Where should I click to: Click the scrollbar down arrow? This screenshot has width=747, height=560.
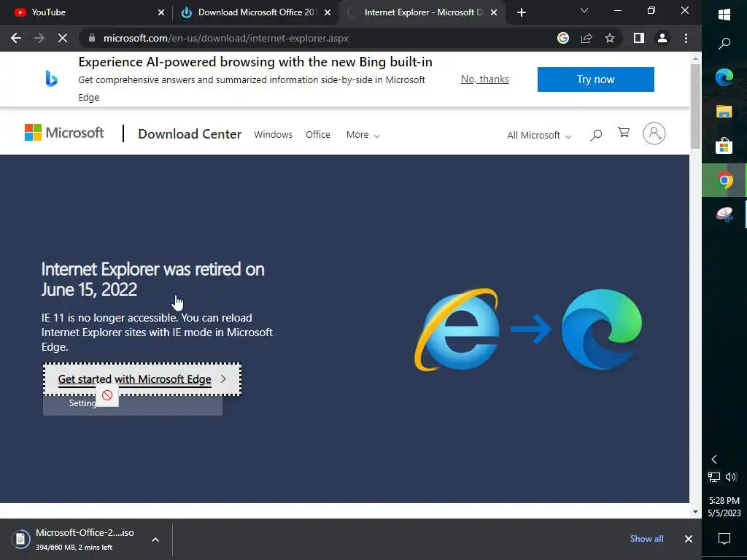(x=695, y=512)
